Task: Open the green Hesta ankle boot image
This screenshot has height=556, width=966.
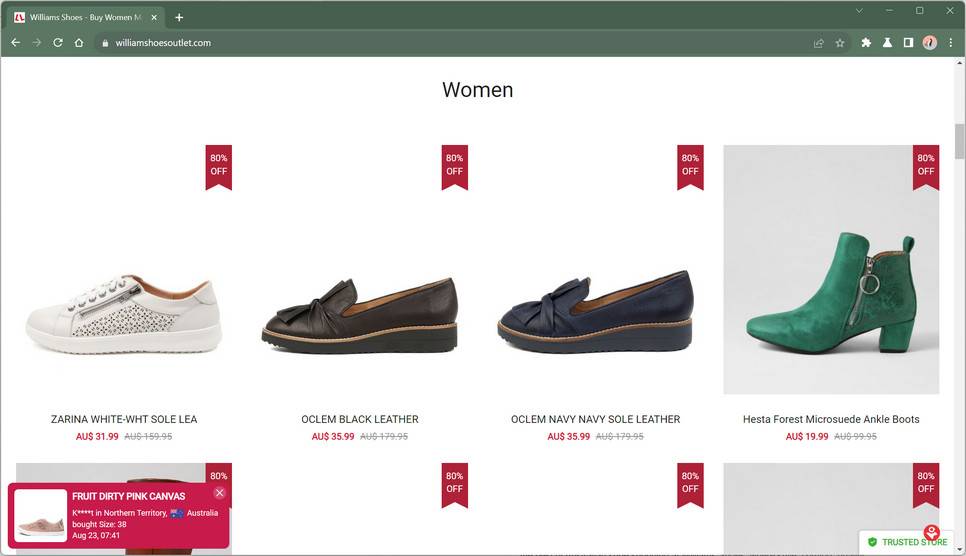Action: point(831,270)
